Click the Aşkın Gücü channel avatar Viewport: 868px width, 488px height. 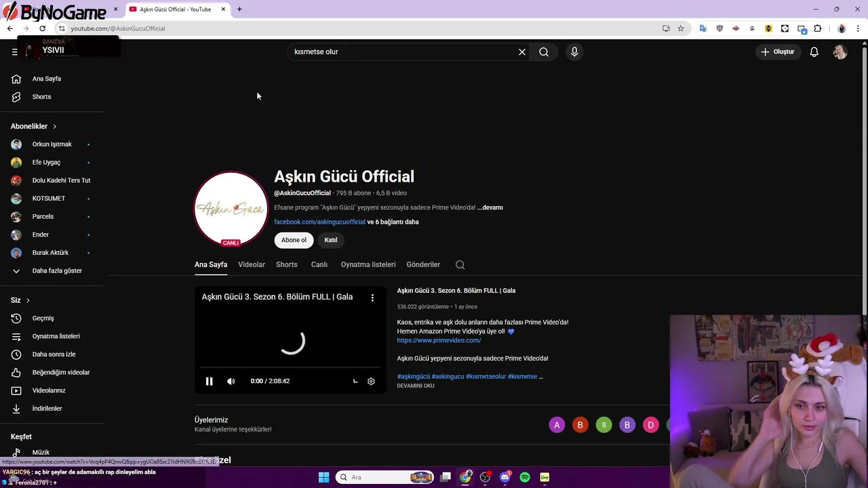point(231,209)
